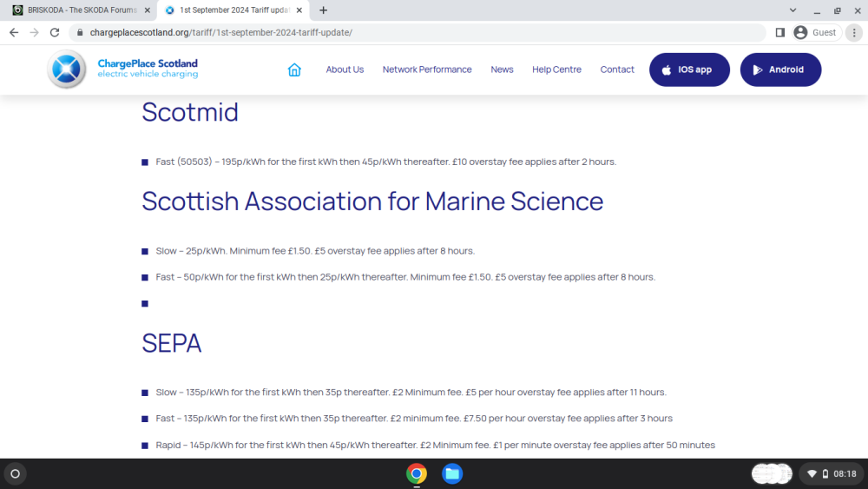Open the status tray with clock
The width and height of the screenshot is (868, 489).
tap(832, 474)
